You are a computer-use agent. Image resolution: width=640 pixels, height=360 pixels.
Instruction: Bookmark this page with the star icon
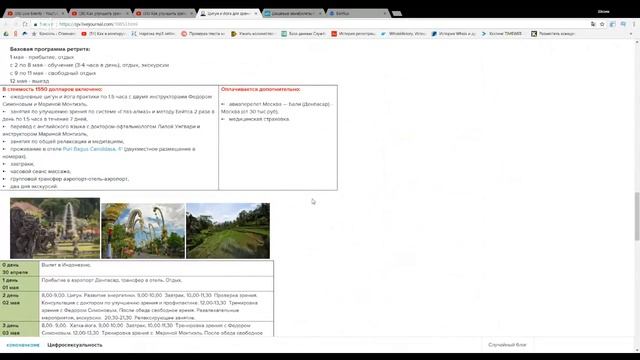tap(602, 24)
